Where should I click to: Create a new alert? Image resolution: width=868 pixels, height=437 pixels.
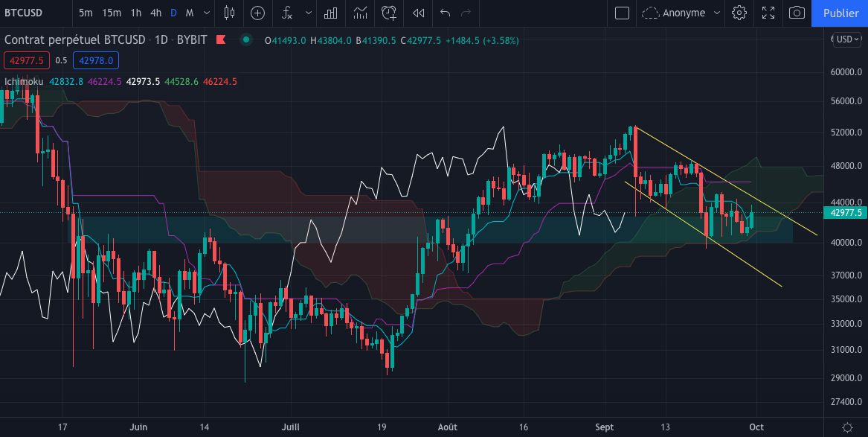[388, 13]
